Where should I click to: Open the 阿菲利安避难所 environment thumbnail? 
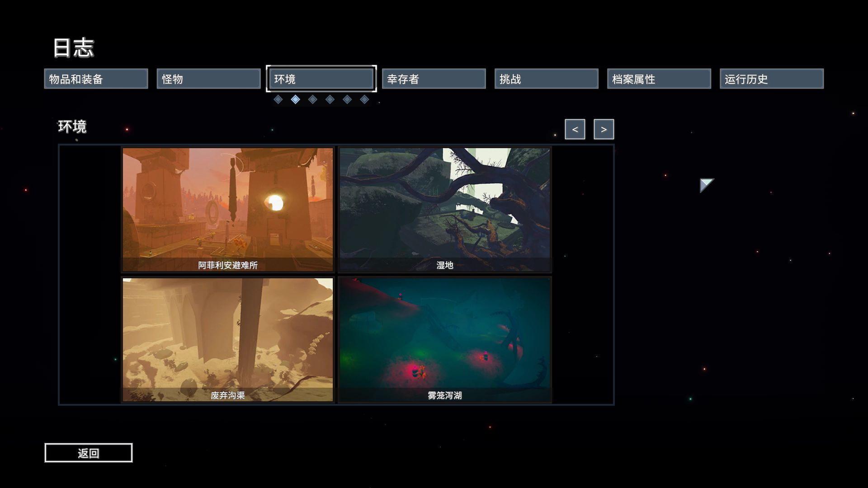[x=228, y=209]
